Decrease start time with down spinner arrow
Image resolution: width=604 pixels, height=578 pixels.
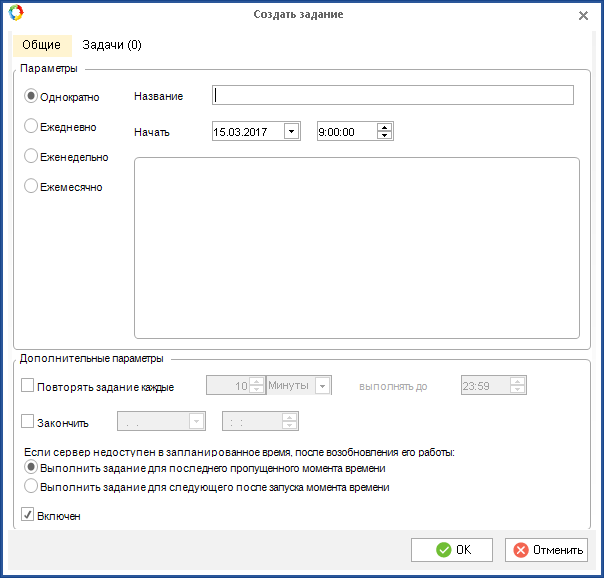(384, 136)
